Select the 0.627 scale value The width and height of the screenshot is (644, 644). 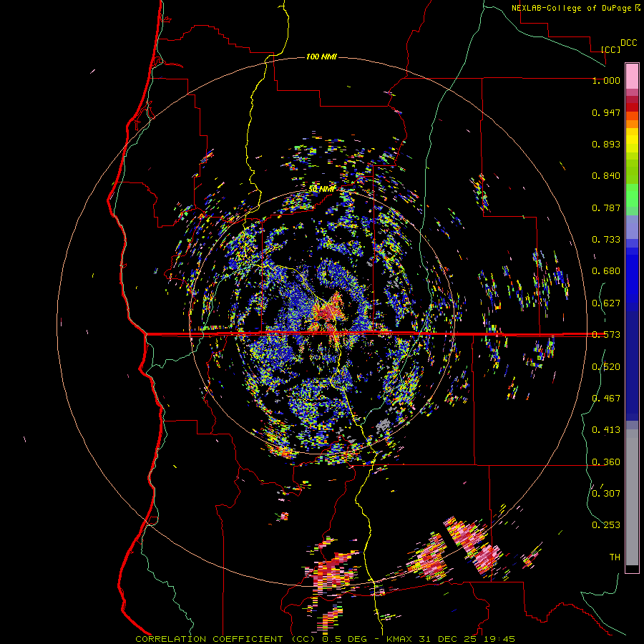click(606, 303)
